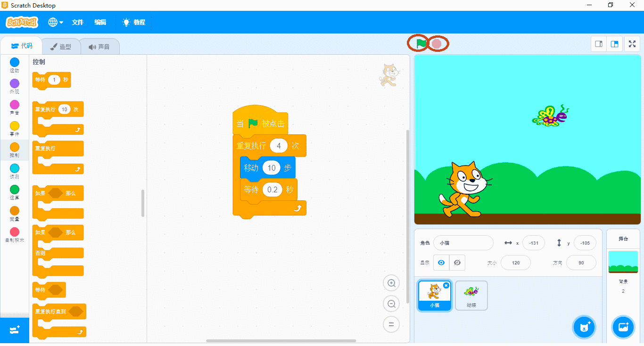The height and width of the screenshot is (346, 644).
Task: Click the workspace horizontal scrollbar
Action: pos(281,340)
